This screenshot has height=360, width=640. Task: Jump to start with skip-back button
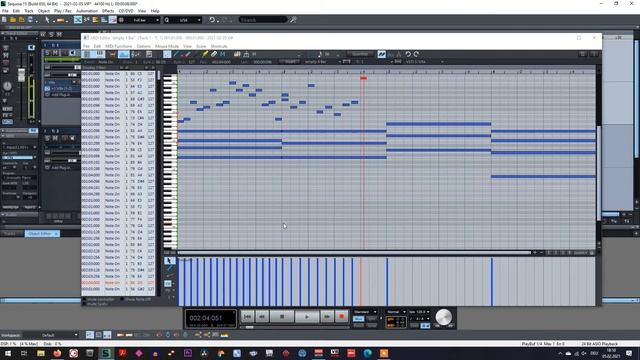click(247, 316)
